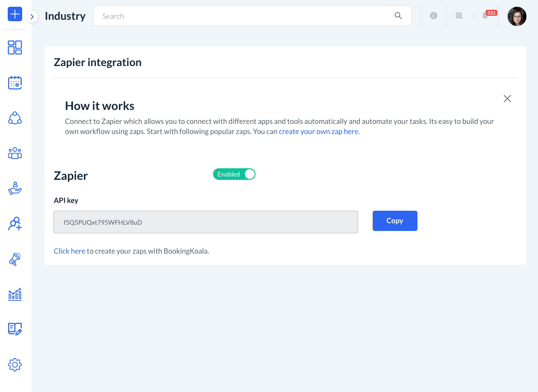
Task: Open the calendar/scheduling icon in sidebar
Action: click(14, 82)
